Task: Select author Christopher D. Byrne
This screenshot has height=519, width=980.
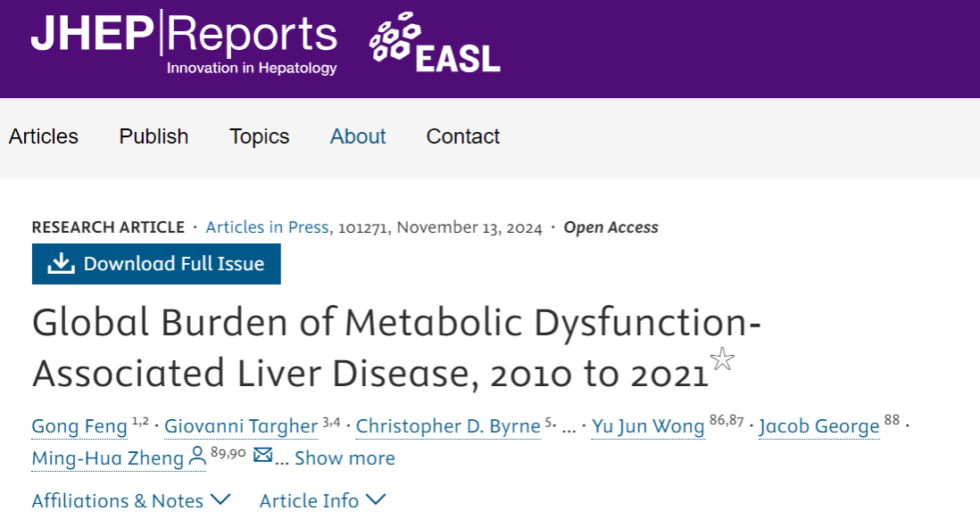Action: [448, 426]
